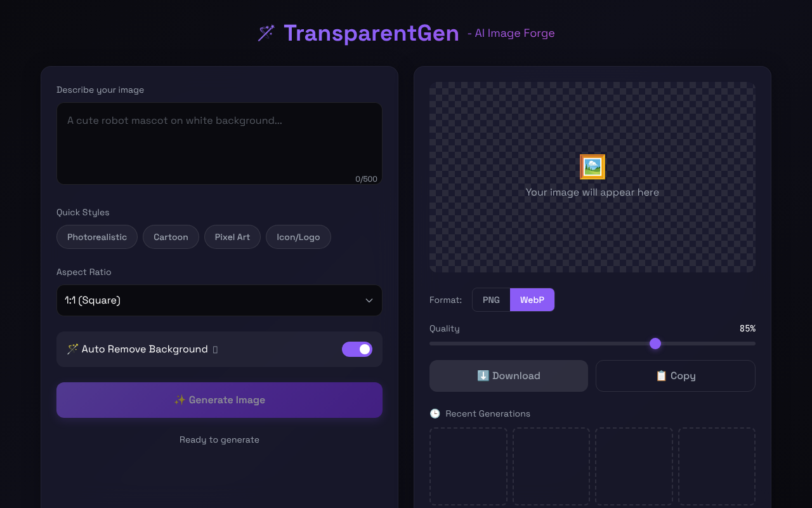Screen dimensions: 812x508
Task: Click the sparkle icon on Generate Image button
Action: tap(180, 399)
